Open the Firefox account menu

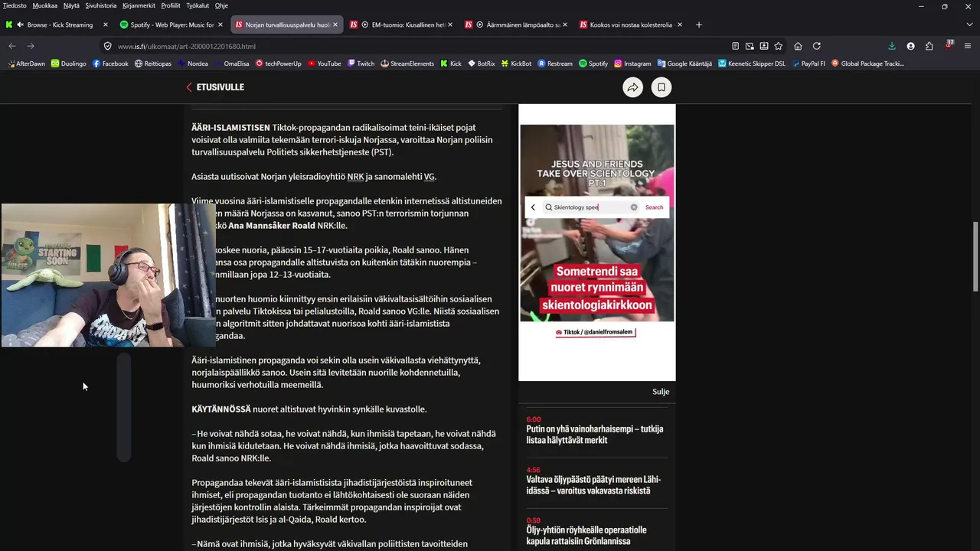click(910, 46)
